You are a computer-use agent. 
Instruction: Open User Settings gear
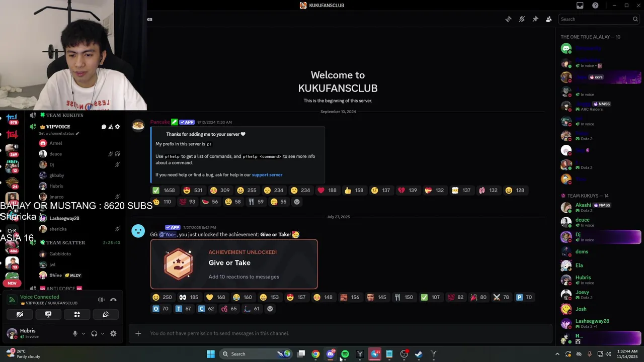113,333
